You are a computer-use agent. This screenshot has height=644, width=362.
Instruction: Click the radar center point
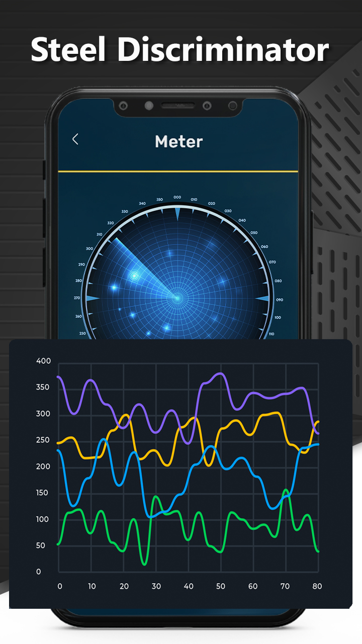177,298
